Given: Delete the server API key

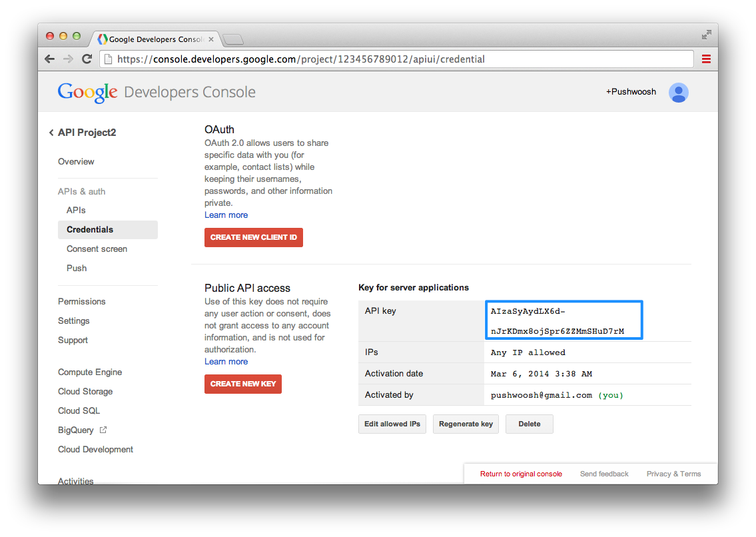Looking at the screenshot, I should point(530,424).
